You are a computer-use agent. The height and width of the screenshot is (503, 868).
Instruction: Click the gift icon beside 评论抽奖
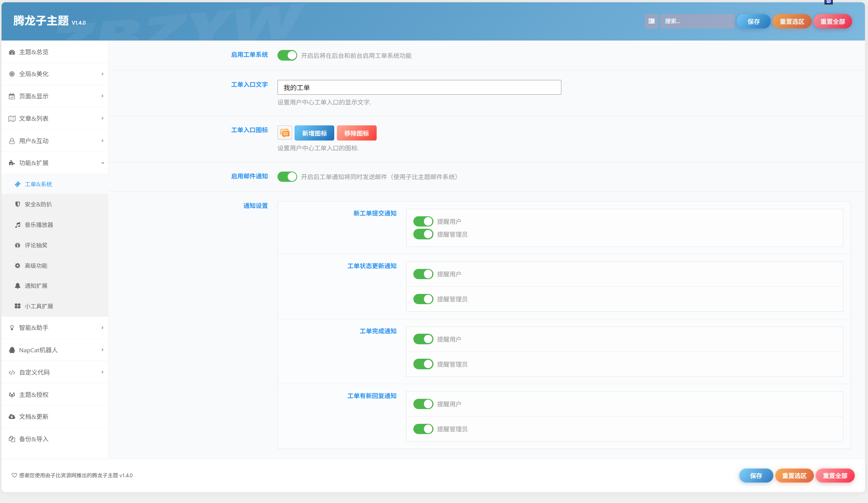17,245
